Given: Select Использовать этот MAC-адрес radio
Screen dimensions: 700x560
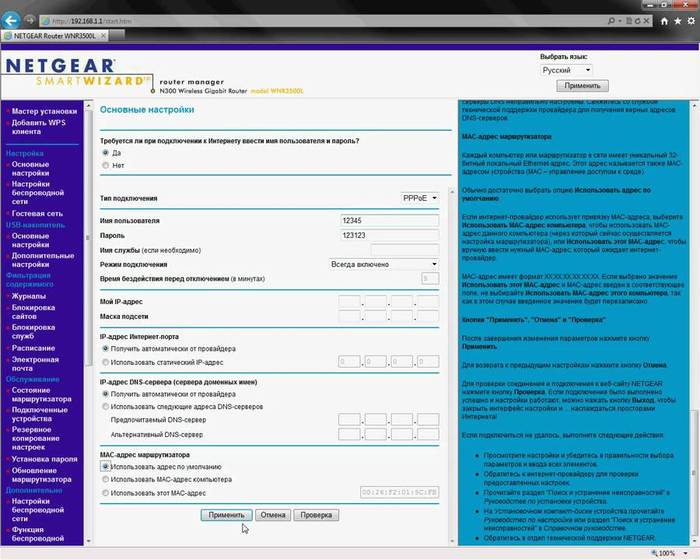Looking at the screenshot, I should (105, 493).
